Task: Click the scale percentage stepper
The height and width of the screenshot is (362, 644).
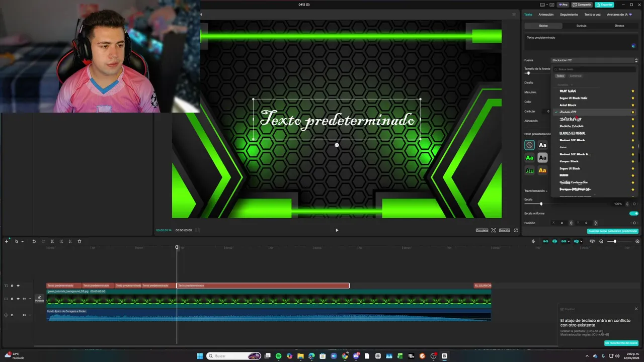Action: click(627, 204)
